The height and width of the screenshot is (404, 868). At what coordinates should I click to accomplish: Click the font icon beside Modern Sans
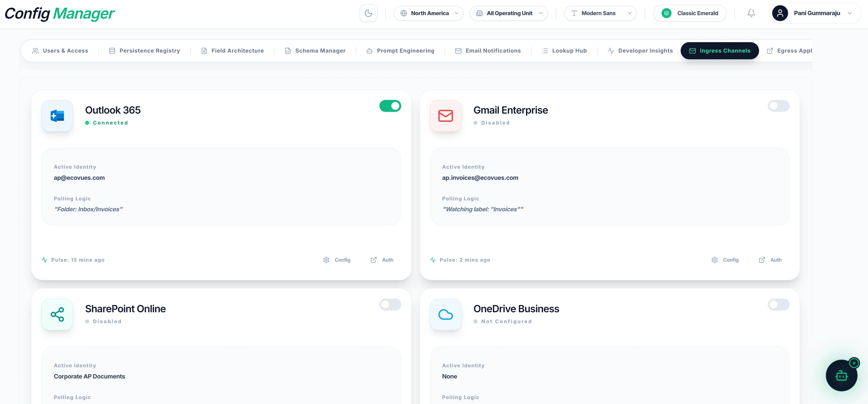tap(574, 13)
